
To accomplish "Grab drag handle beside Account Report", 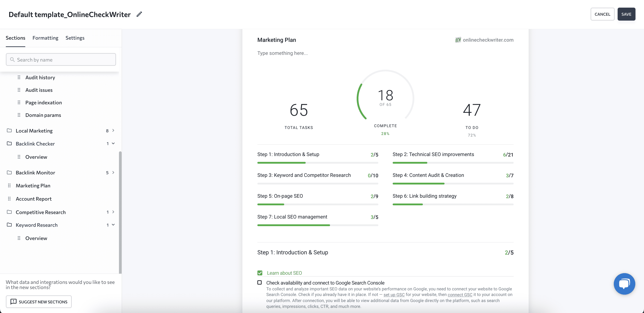I will point(9,199).
